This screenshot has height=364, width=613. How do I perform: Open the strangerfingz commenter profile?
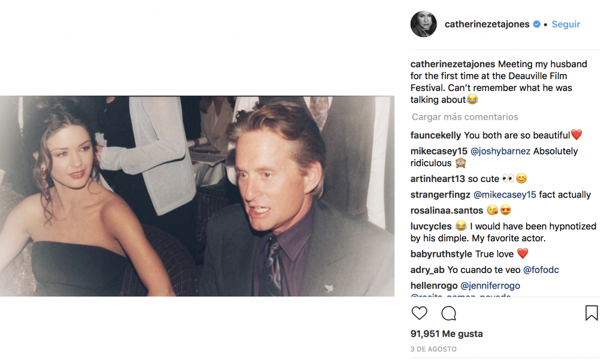(441, 195)
